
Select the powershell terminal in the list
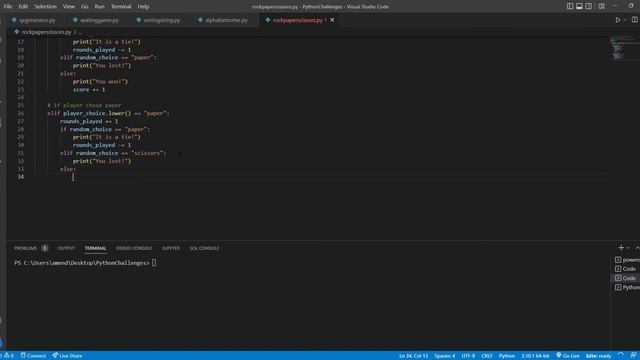(627, 260)
